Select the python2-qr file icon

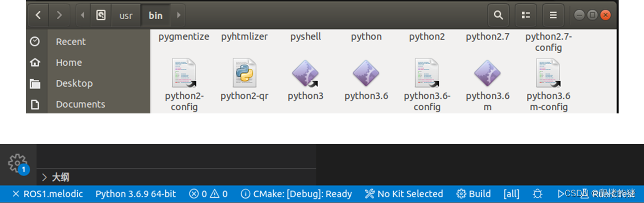click(245, 72)
